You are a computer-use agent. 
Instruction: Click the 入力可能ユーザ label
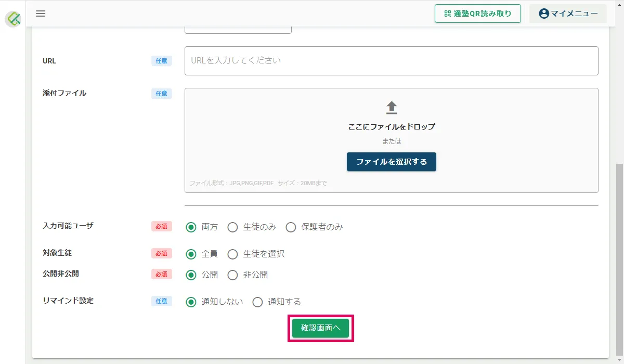tap(68, 226)
